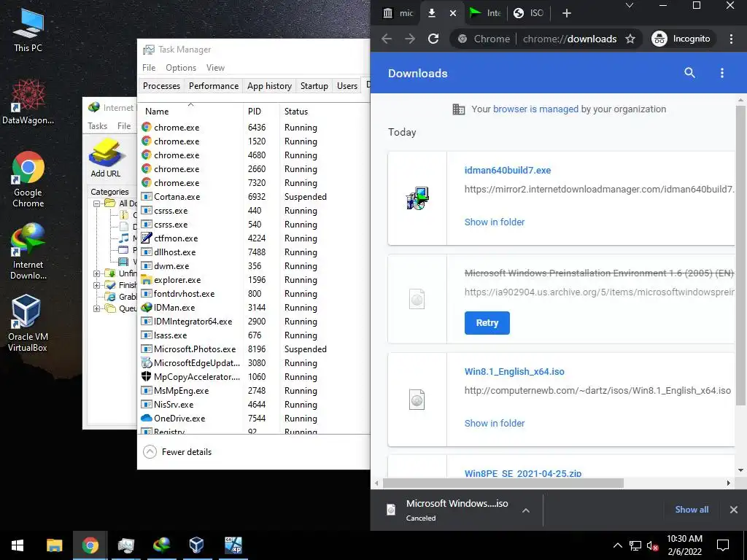Click vertical scrollbar in downloads page
The width and height of the screenshot is (747, 560).
coord(740,255)
